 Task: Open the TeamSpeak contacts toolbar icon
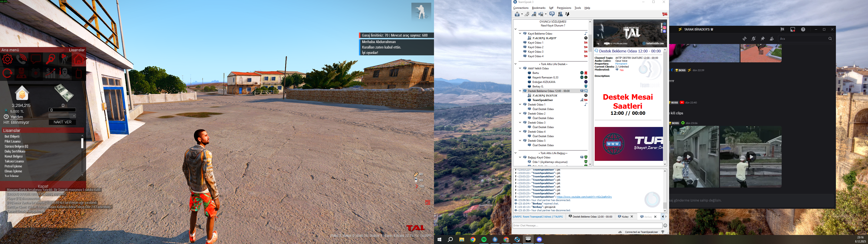coord(560,14)
